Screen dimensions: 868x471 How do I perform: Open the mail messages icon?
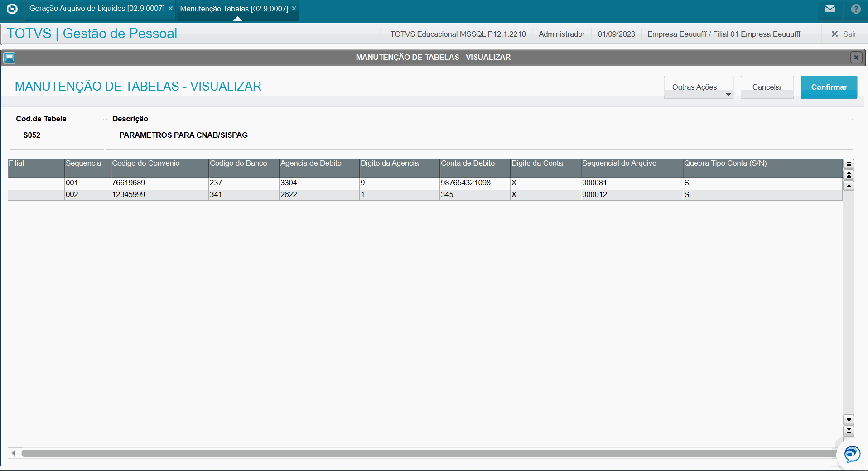830,9
